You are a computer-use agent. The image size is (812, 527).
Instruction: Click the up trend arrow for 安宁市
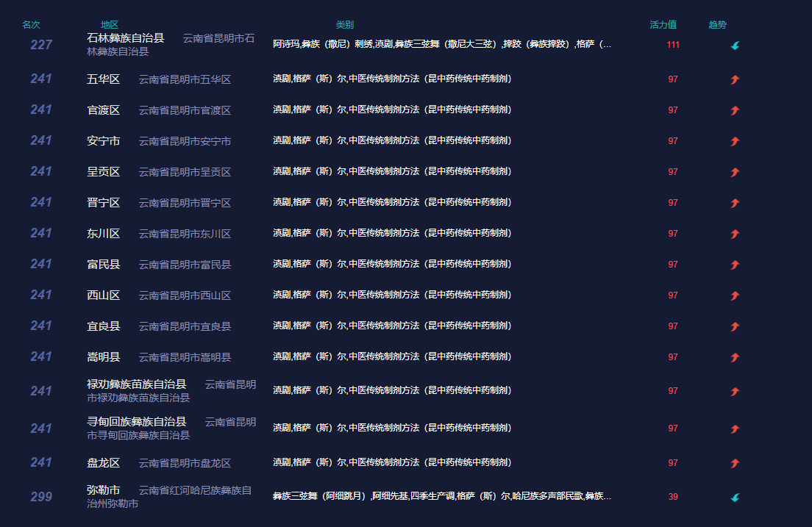click(735, 141)
